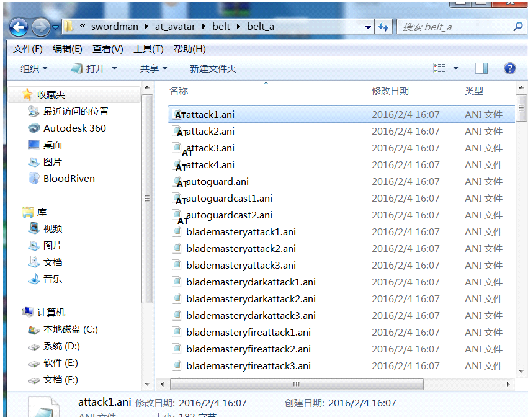Screen dimensions: 528x420
Task: Sort files by 修改日期 column header
Action: 390,91
